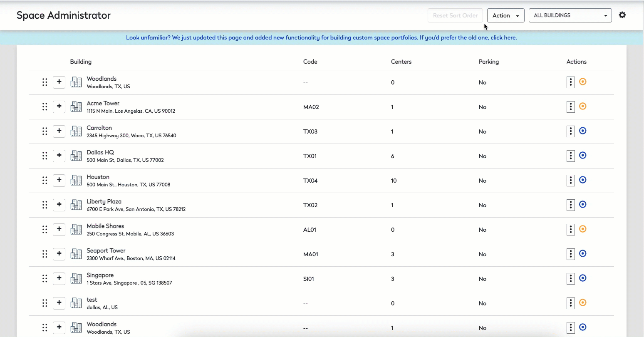Toggle the orange status circle for test building
Image resolution: width=644 pixels, height=337 pixels.
coord(582,303)
